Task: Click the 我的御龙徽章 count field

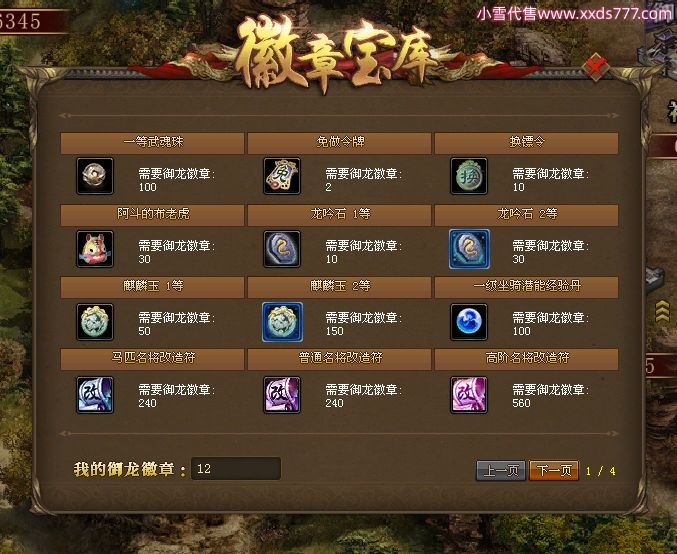Action: (236, 469)
